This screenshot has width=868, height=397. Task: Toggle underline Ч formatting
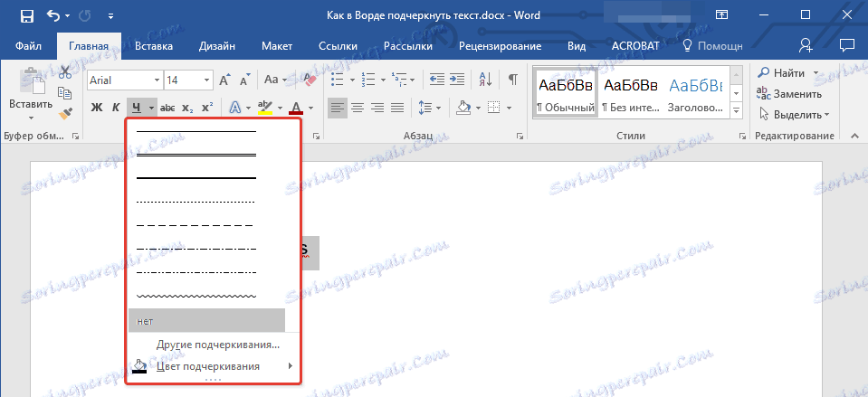point(136,108)
